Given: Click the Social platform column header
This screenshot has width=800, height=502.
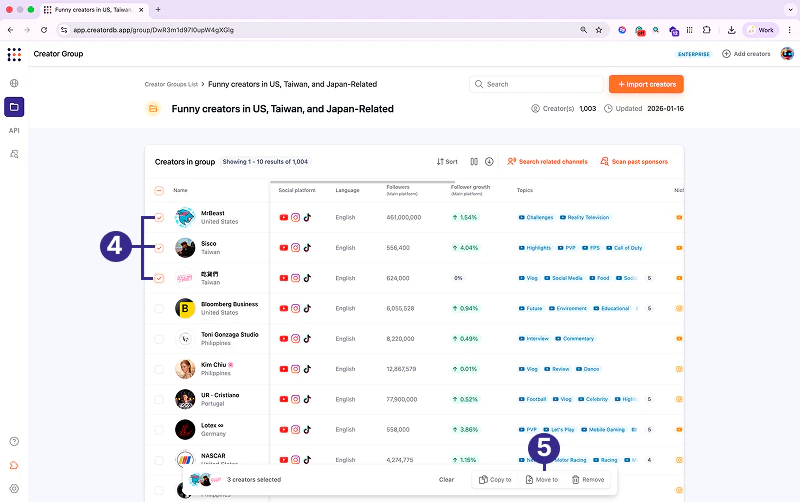Looking at the screenshot, I should pos(297,190).
